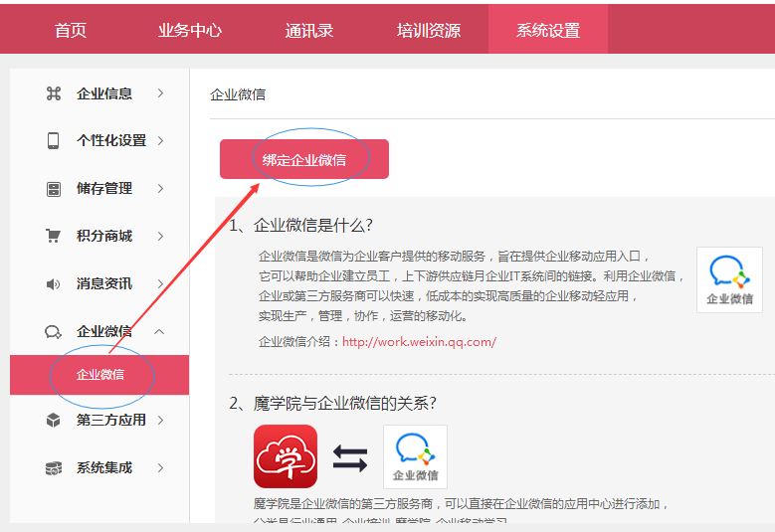Click the heading 2、魔学院与企业微信的关系?
The width and height of the screenshot is (775, 532).
pyautogui.click(x=332, y=403)
